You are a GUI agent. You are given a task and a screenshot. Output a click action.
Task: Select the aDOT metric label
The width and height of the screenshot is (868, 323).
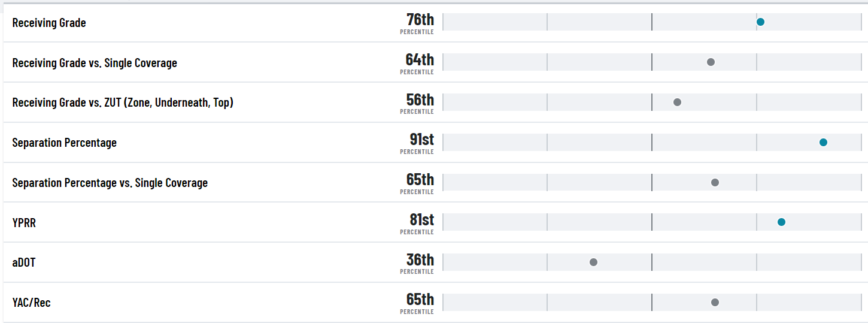click(23, 262)
